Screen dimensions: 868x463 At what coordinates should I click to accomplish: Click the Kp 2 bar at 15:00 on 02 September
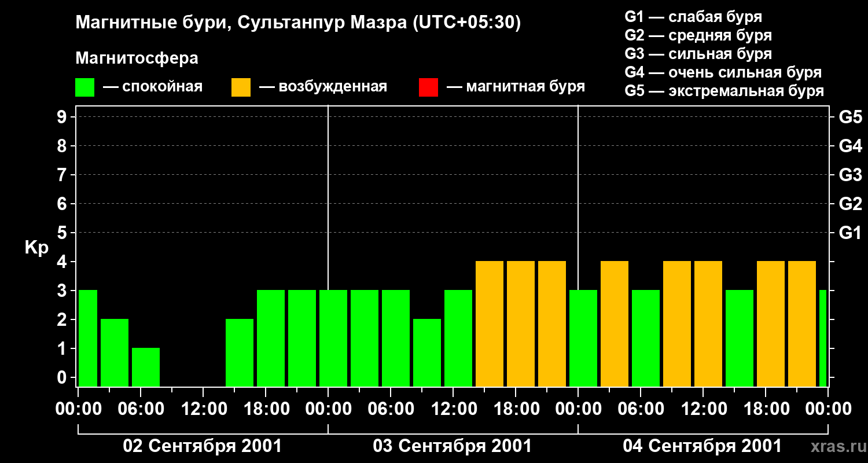(240, 352)
